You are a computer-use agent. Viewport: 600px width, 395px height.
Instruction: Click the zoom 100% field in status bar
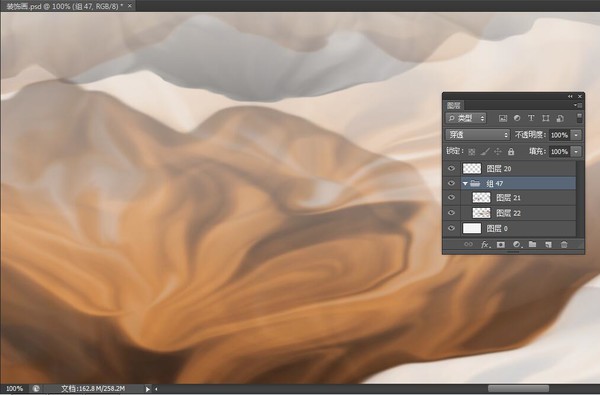tap(15, 388)
